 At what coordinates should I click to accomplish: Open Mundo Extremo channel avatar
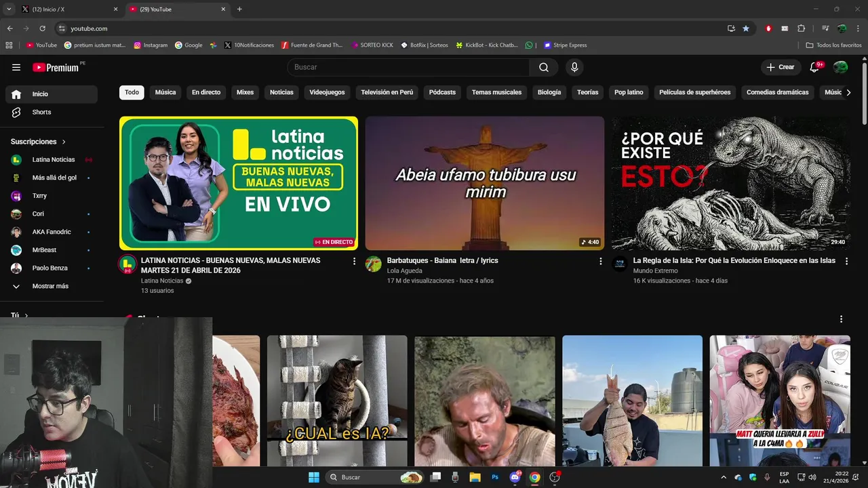click(620, 264)
